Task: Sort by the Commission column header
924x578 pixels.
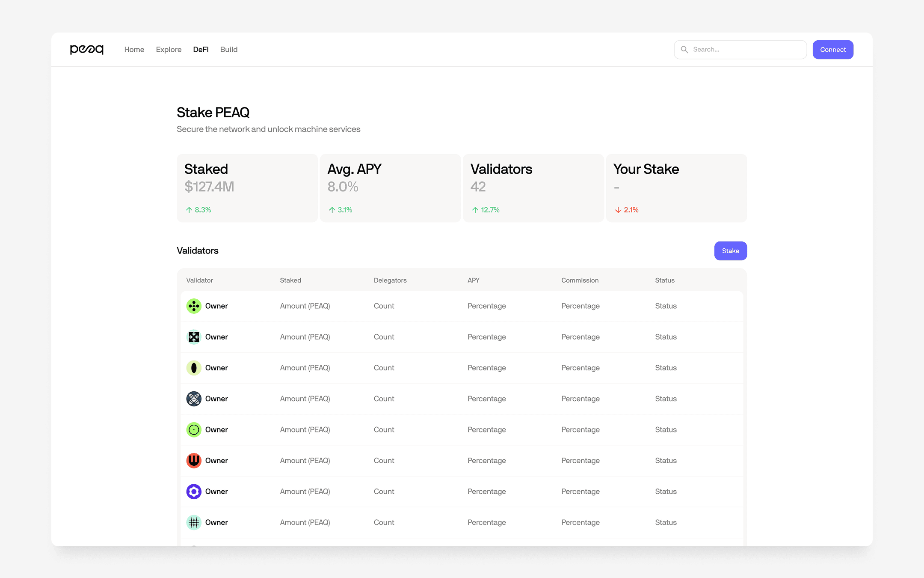Action: tap(580, 280)
